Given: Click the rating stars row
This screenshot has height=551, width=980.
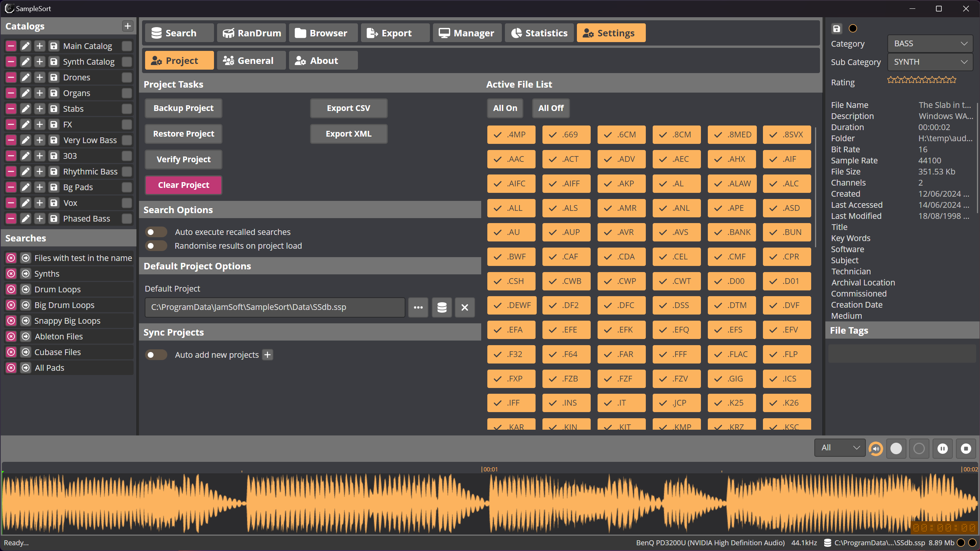Looking at the screenshot, I should (x=921, y=80).
